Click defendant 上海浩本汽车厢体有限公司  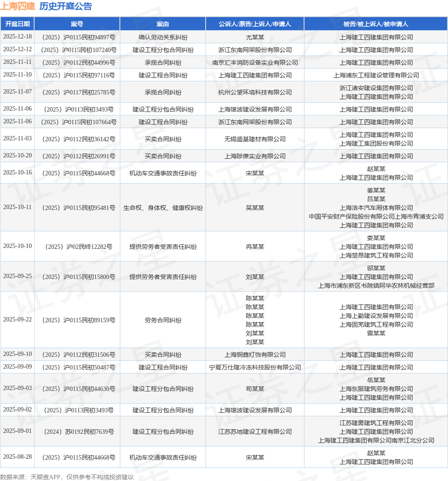pyautogui.click(x=376, y=208)
